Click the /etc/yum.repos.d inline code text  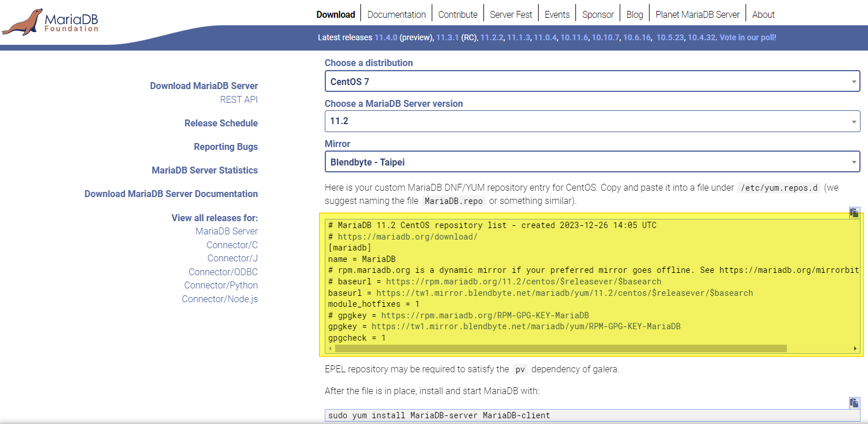tap(780, 188)
